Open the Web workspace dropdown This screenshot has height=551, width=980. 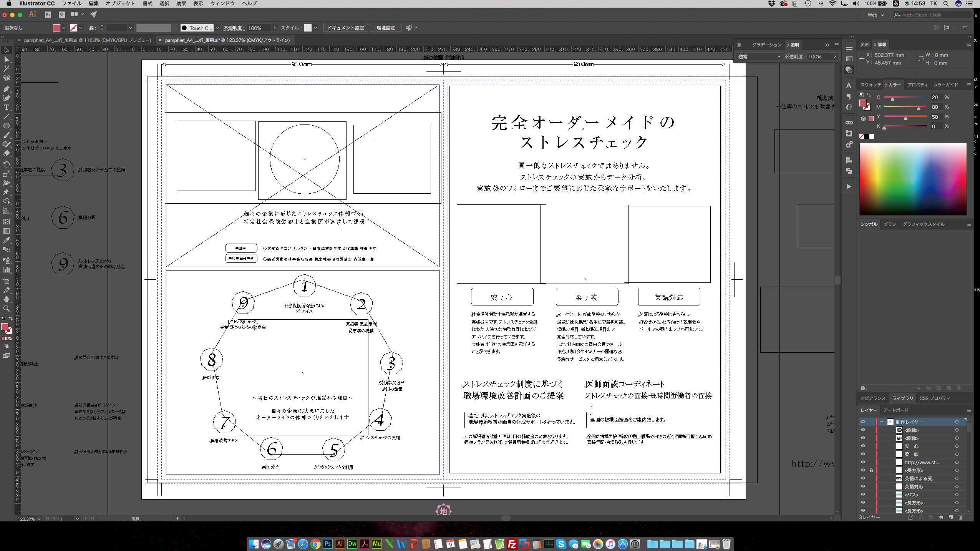[x=876, y=15]
